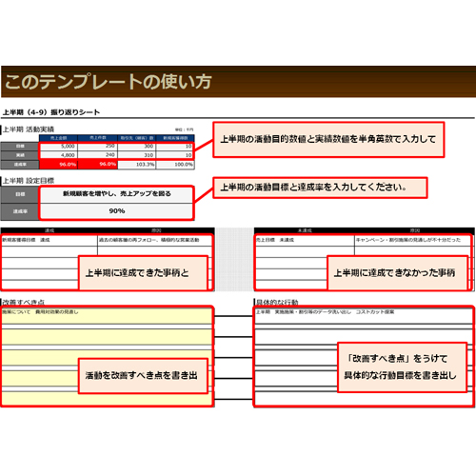Image resolution: width=476 pixels, height=476 pixels.
Task: Click the 活動を改善すべき点を書き出 callout
Action: (x=143, y=376)
